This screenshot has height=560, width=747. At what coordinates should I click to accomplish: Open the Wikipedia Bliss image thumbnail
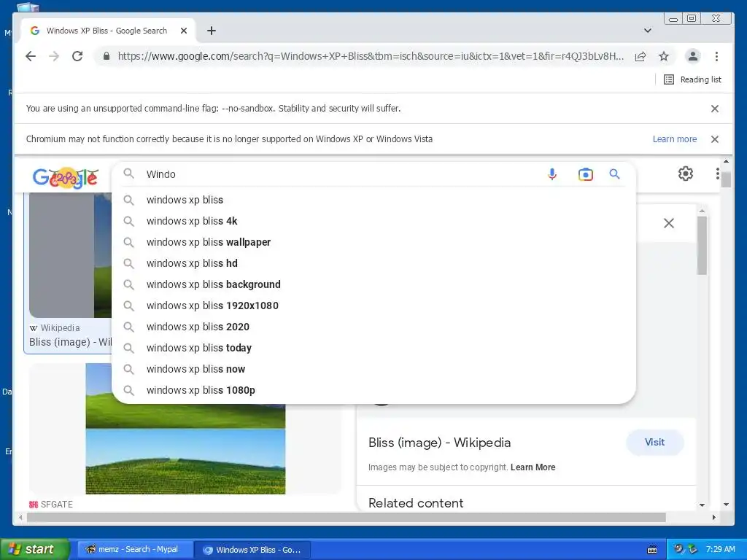[x=70, y=255]
